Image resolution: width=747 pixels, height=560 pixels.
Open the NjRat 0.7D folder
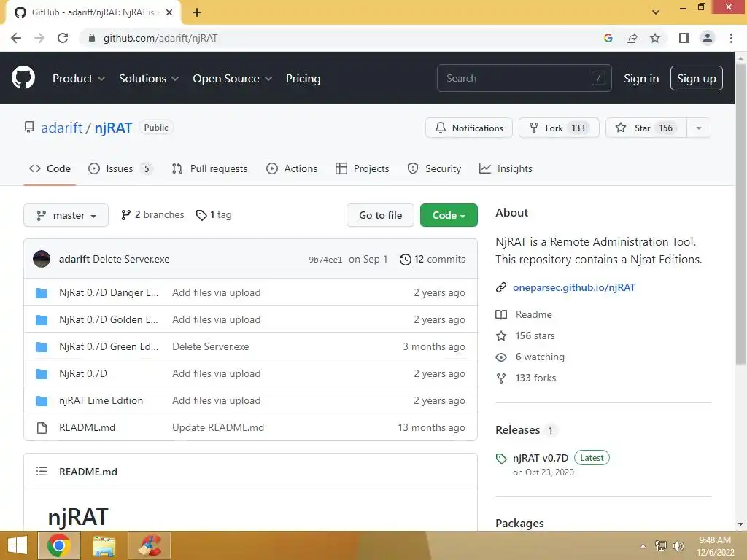(x=83, y=374)
